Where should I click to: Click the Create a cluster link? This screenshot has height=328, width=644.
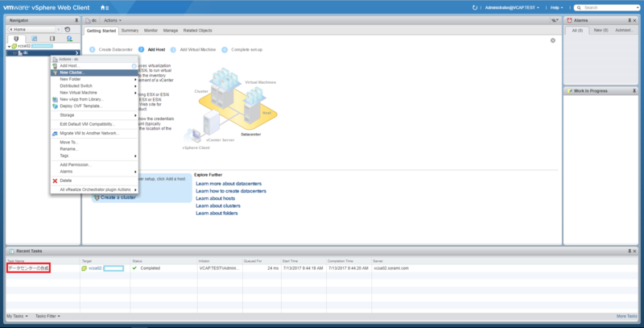(118, 197)
